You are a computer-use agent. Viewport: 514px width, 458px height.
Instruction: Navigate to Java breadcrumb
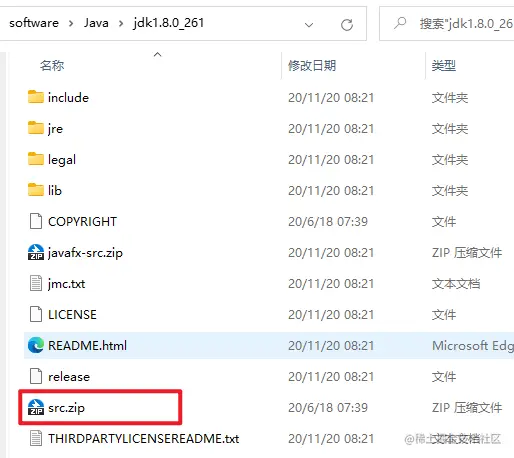pos(96,23)
